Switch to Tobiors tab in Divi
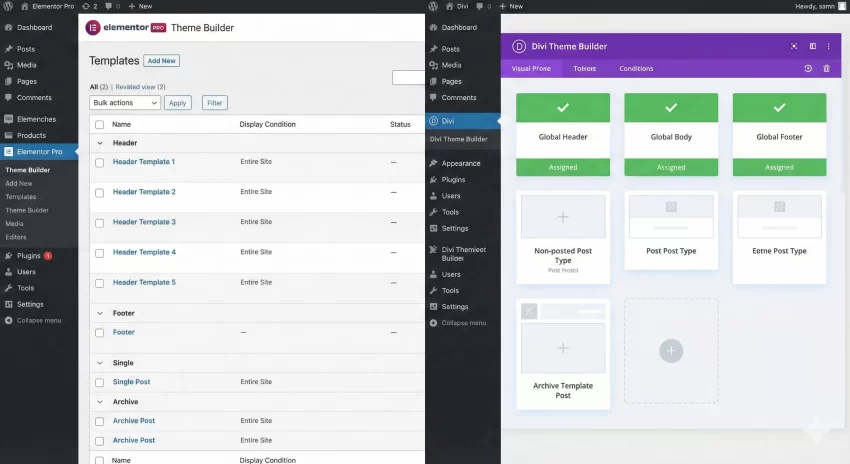 [584, 69]
